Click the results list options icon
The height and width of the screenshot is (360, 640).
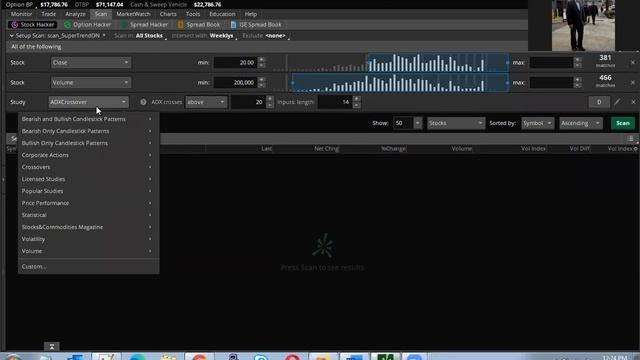(x=631, y=139)
